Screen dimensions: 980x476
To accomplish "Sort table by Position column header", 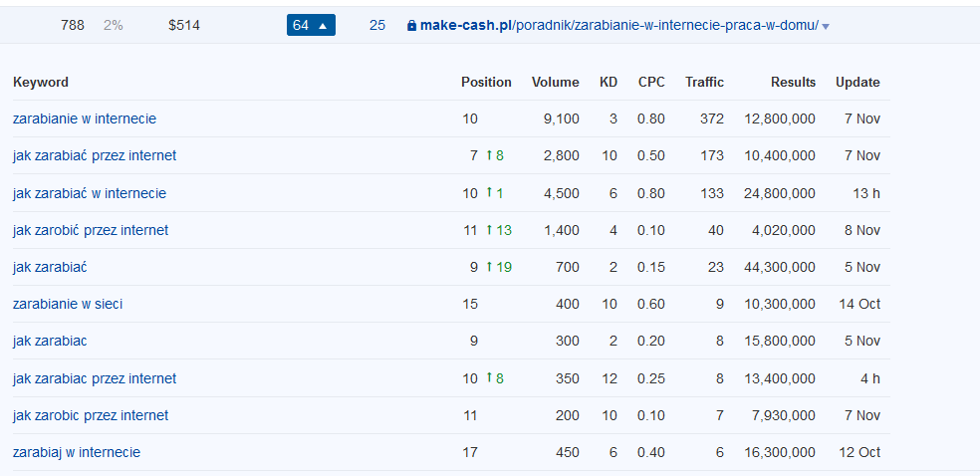I will click(x=486, y=83).
